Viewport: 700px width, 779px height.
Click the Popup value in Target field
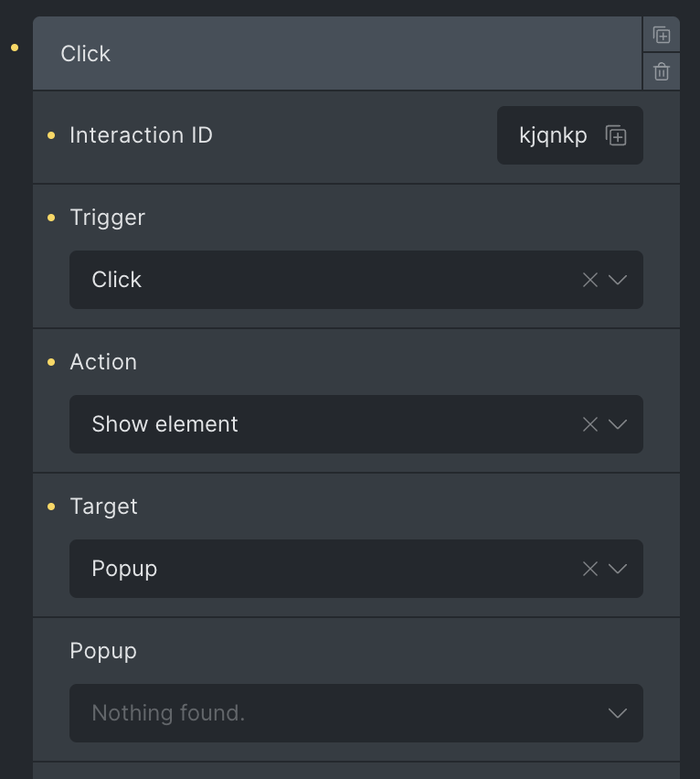point(124,569)
